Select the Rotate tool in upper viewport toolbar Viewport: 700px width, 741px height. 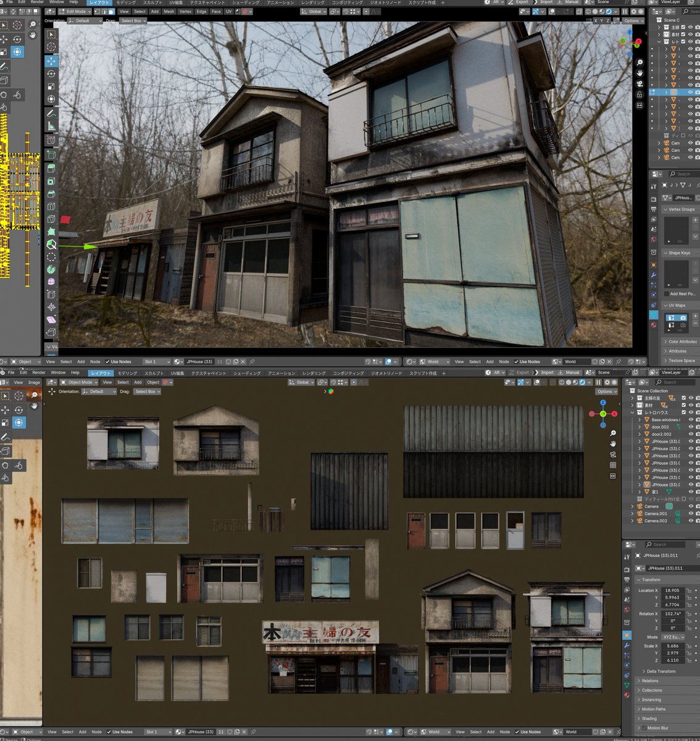(51, 74)
